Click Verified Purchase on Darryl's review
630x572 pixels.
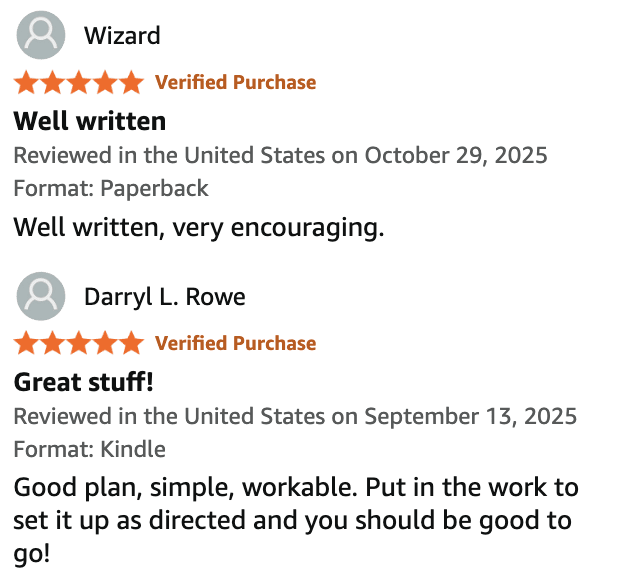click(x=235, y=343)
